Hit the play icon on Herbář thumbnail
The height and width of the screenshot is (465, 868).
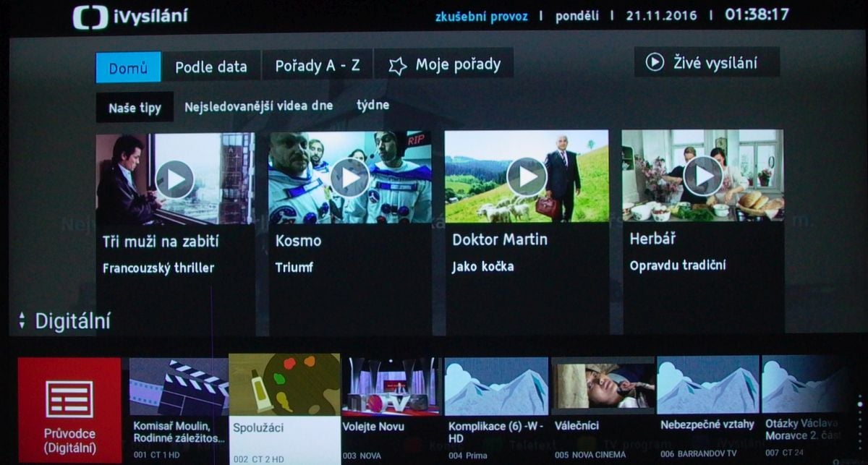click(x=702, y=176)
